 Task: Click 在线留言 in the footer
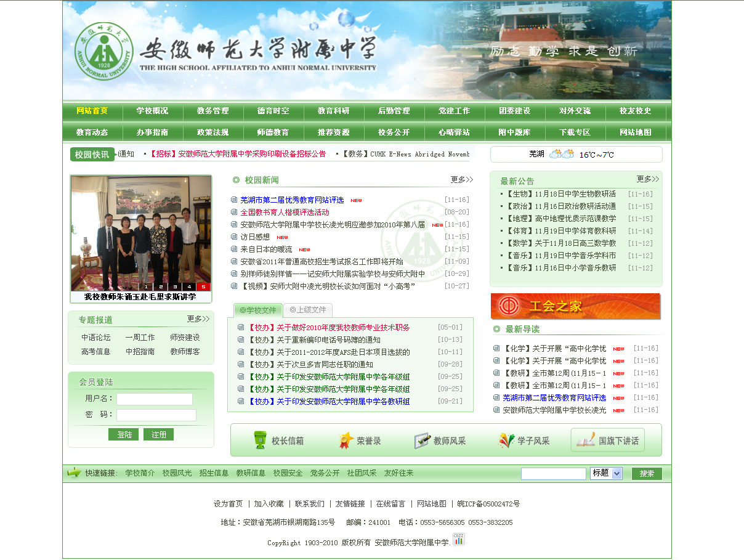click(x=391, y=504)
